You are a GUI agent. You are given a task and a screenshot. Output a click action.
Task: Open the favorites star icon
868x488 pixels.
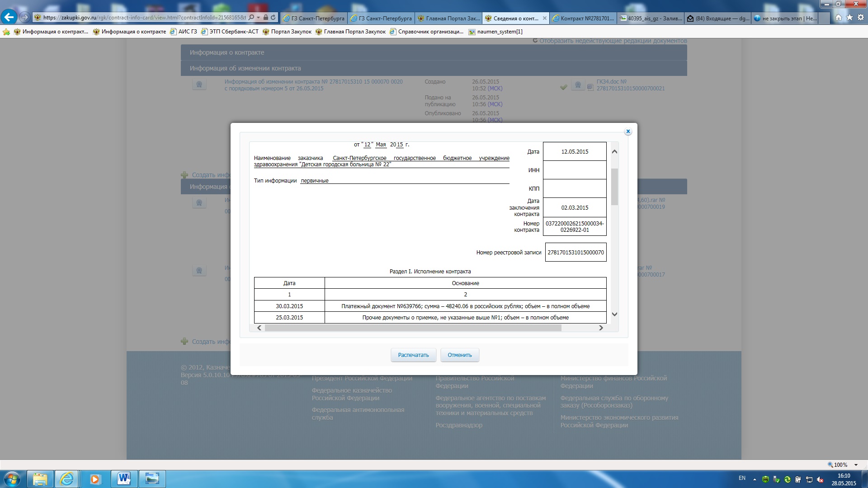point(849,18)
